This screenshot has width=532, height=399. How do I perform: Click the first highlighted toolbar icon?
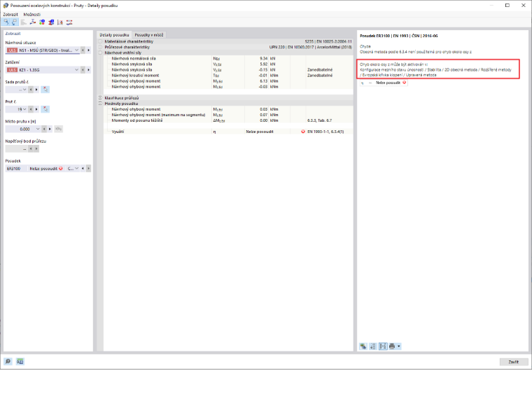click(6, 22)
